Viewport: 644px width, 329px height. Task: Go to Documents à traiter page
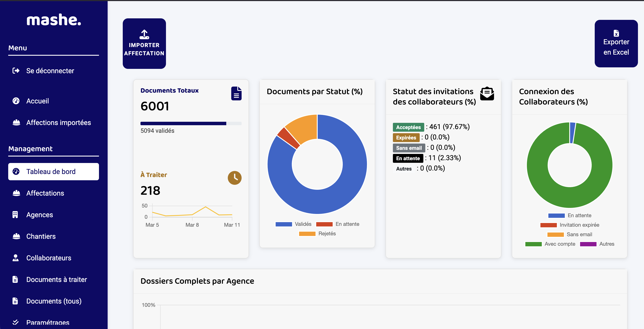pyautogui.click(x=56, y=279)
